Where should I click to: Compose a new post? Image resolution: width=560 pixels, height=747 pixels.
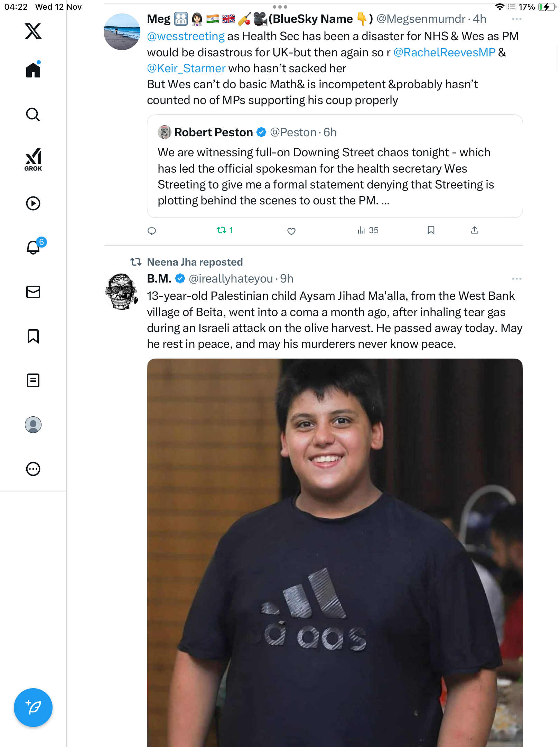[x=33, y=708]
